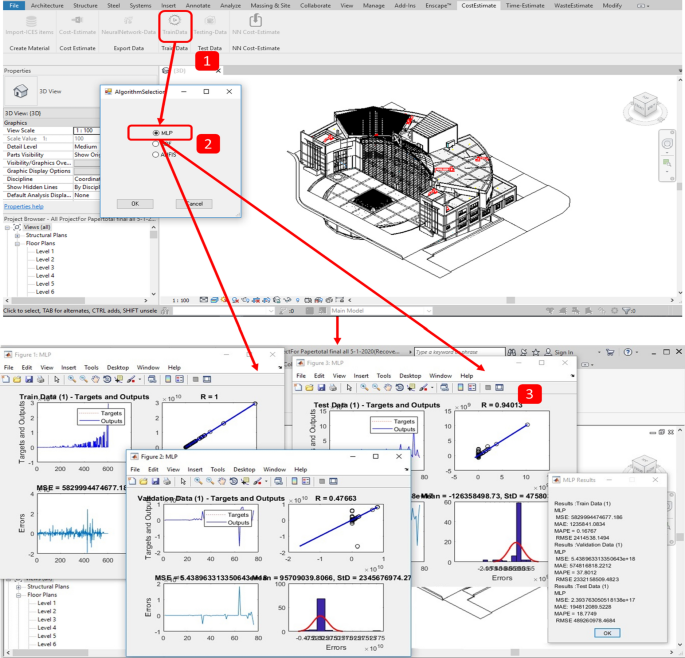Click the Properties help link
The width and height of the screenshot is (685, 658).
(x=24, y=206)
